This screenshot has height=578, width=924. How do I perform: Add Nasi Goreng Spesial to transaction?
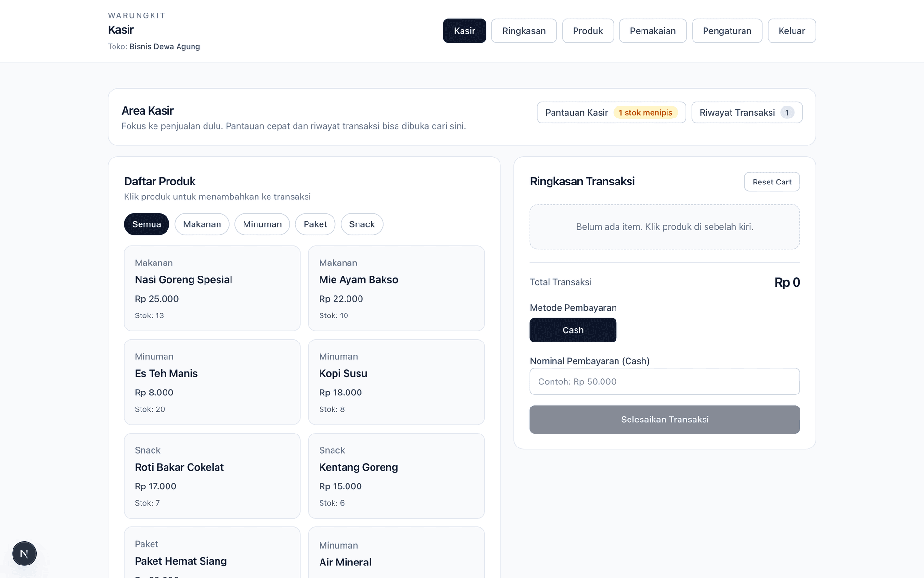click(212, 288)
